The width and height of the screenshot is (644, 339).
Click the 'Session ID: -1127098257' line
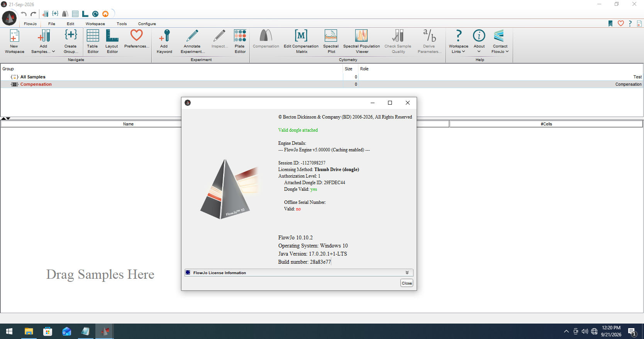click(x=302, y=163)
